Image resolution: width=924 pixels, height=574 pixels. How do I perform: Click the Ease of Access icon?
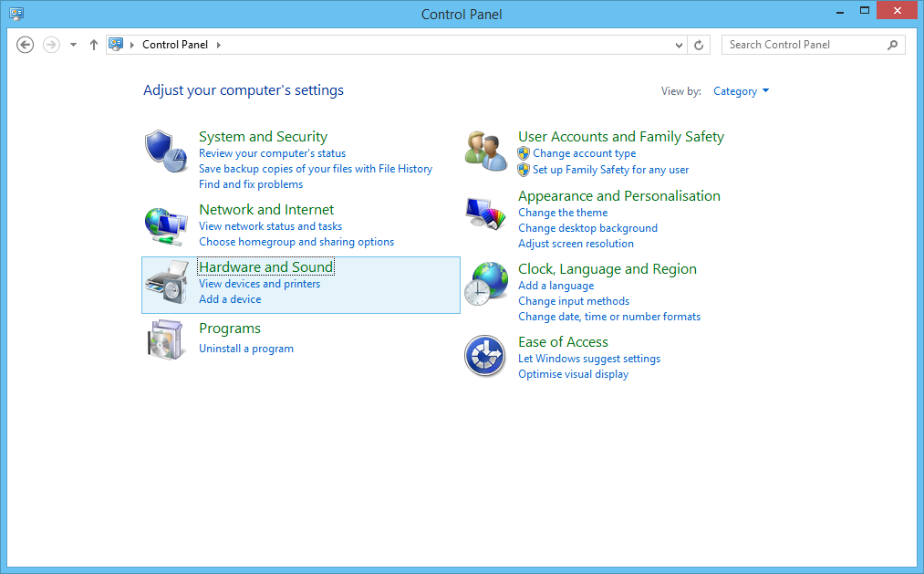coord(485,356)
